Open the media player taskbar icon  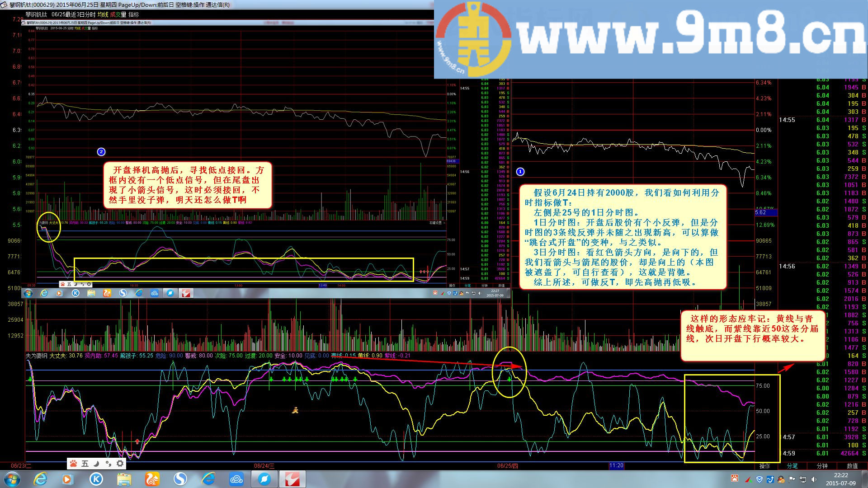tap(68, 479)
